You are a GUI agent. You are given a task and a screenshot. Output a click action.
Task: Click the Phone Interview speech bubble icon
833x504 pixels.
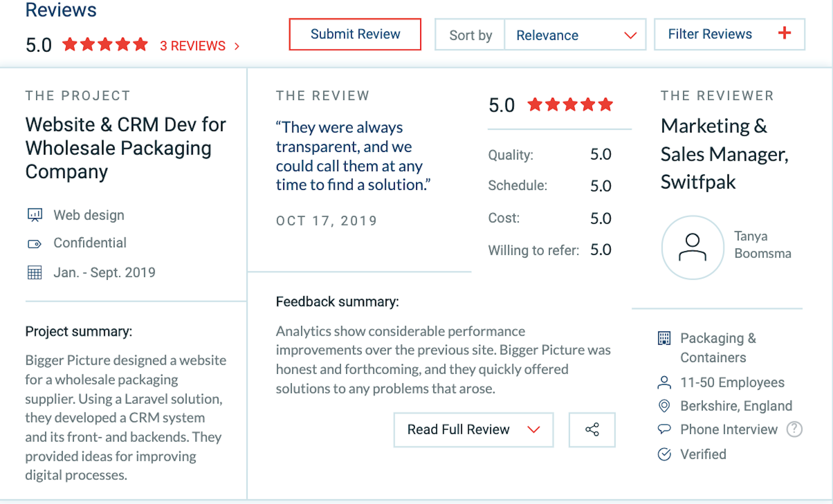tap(664, 429)
